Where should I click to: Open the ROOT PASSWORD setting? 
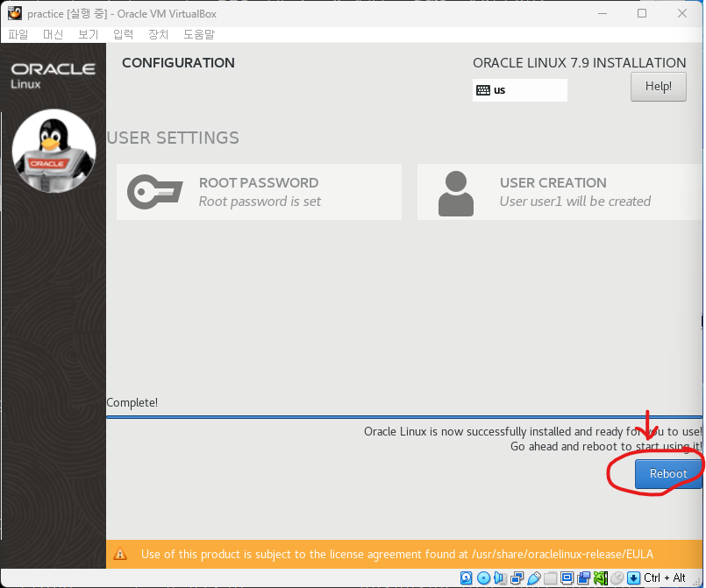point(259,192)
